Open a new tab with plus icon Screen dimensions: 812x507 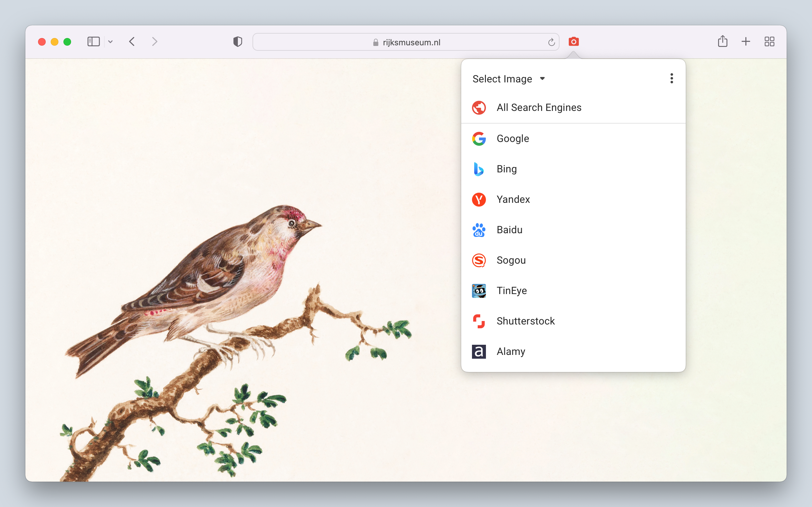click(746, 42)
